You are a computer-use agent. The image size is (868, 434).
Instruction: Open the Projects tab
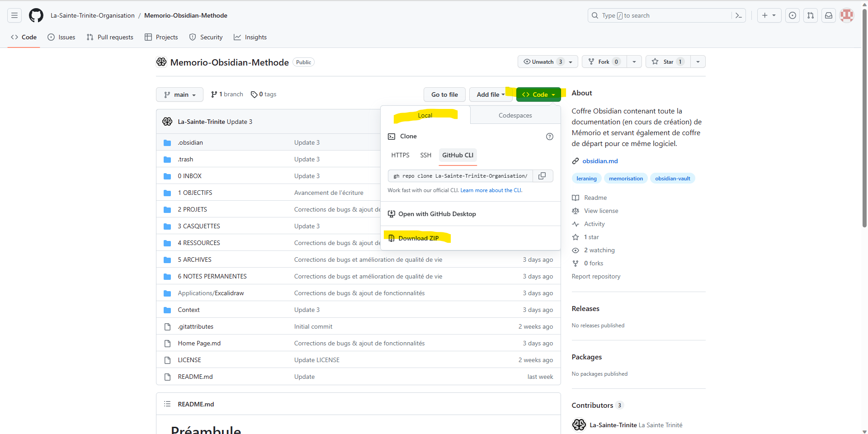click(x=161, y=37)
